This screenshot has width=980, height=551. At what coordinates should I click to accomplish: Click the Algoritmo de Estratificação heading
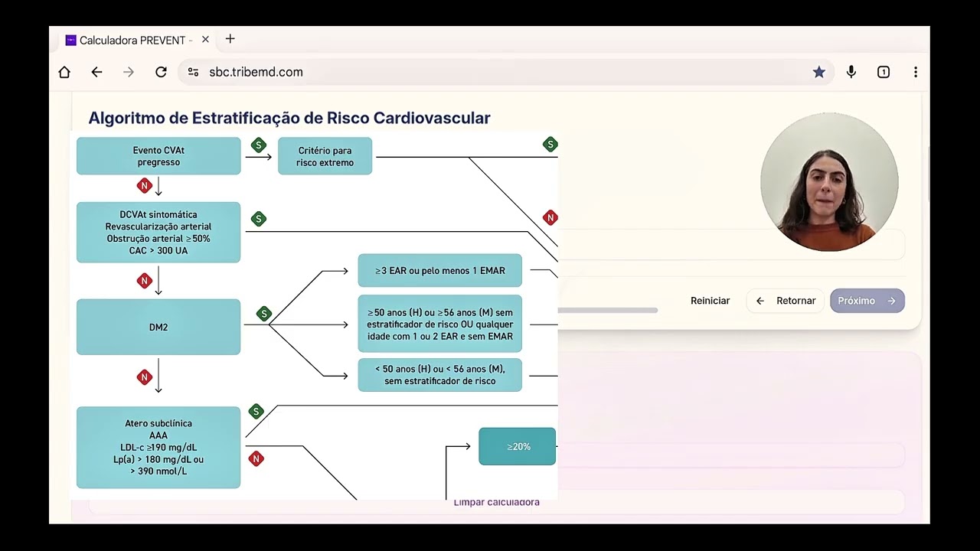pyautogui.click(x=289, y=118)
